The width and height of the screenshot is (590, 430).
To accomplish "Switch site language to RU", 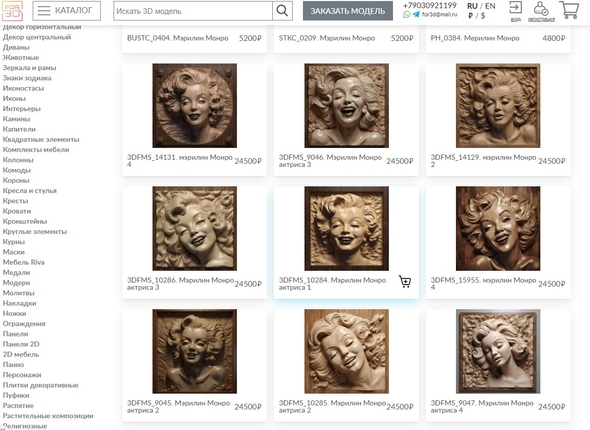I will (472, 6).
